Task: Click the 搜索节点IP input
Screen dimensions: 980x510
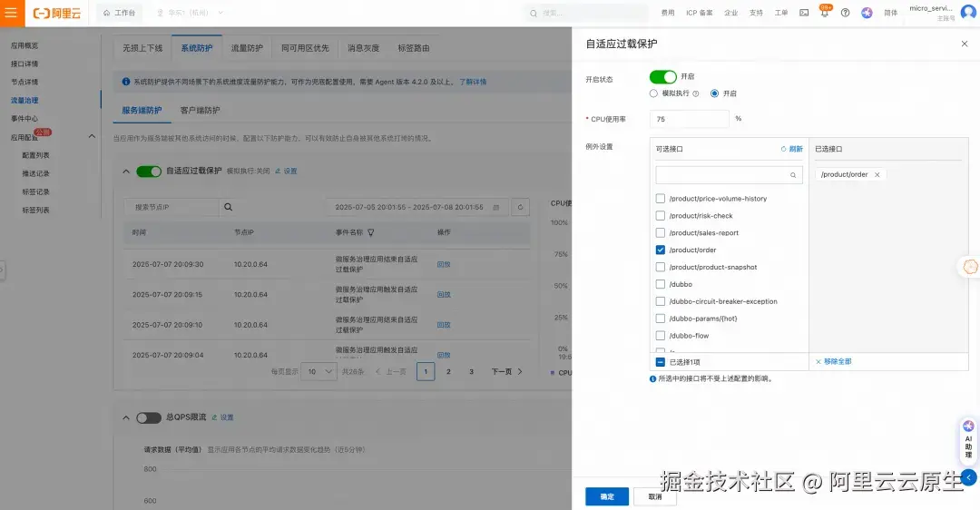Action: coord(171,207)
